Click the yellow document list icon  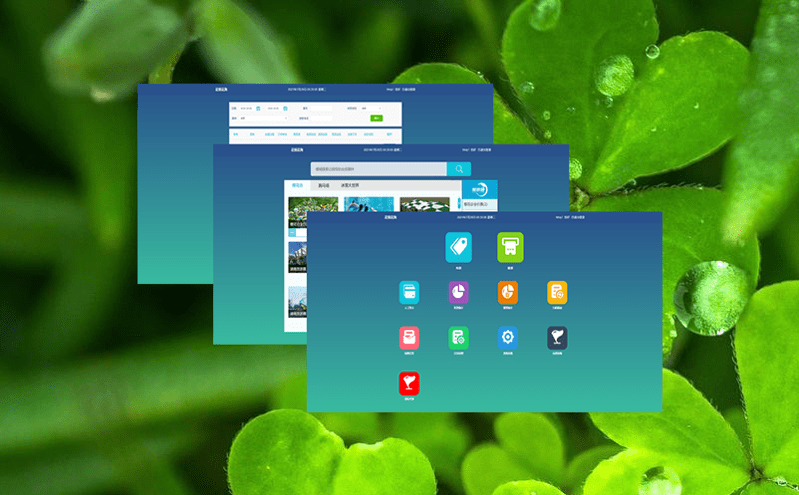[557, 292]
